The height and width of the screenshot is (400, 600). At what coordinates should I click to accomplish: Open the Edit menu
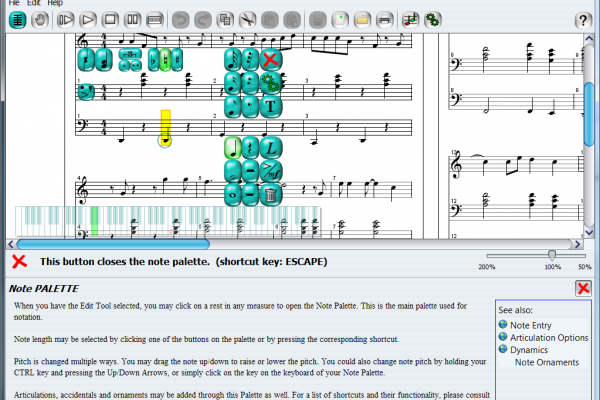click(x=34, y=4)
